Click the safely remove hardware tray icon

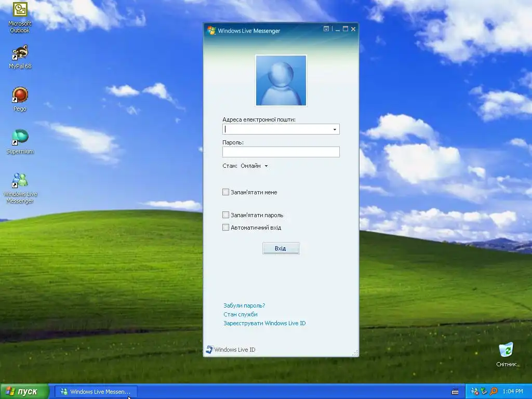click(484, 391)
